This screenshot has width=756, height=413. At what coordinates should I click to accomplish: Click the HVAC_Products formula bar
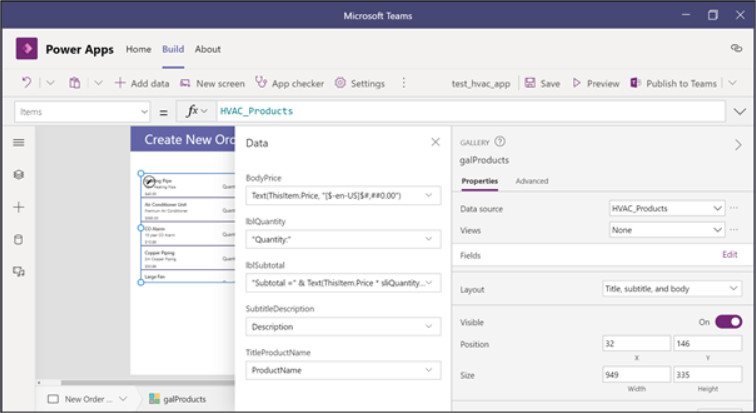tap(471, 111)
